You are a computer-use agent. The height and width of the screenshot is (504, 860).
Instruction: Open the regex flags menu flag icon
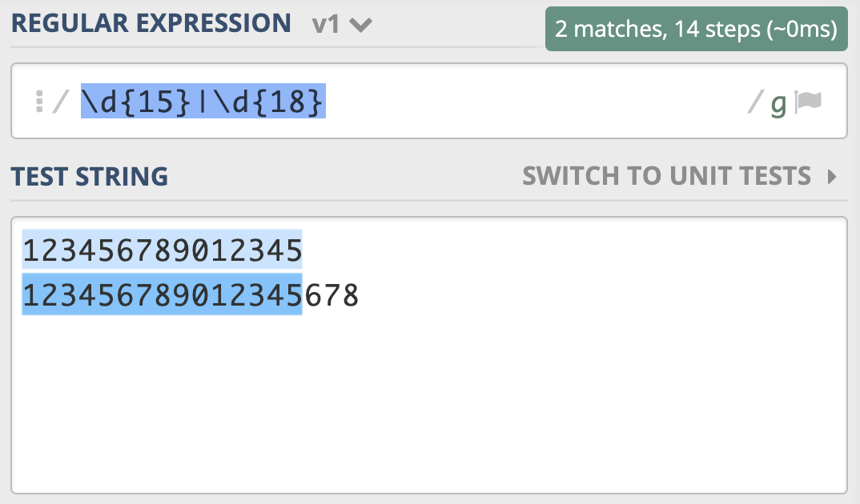(x=809, y=102)
